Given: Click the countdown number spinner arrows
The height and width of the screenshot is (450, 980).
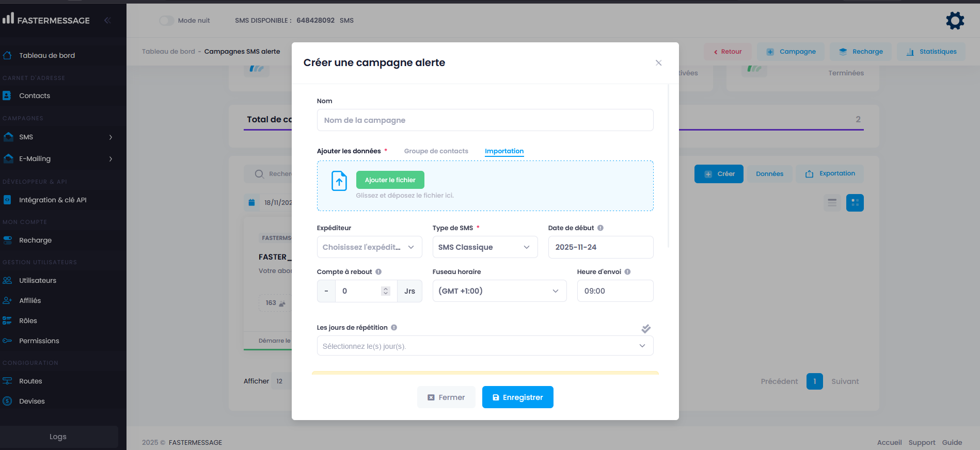Looking at the screenshot, I should tap(385, 291).
